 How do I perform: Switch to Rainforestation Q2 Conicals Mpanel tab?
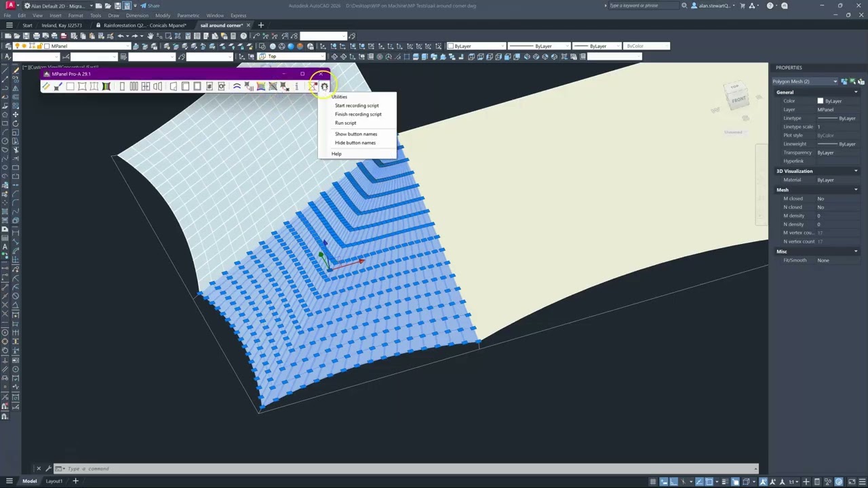[144, 25]
